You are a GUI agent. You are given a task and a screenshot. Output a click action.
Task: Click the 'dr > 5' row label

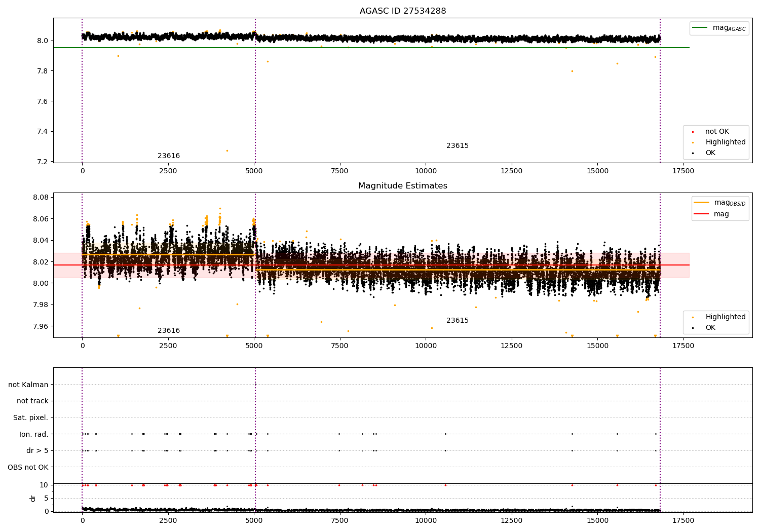point(37,451)
